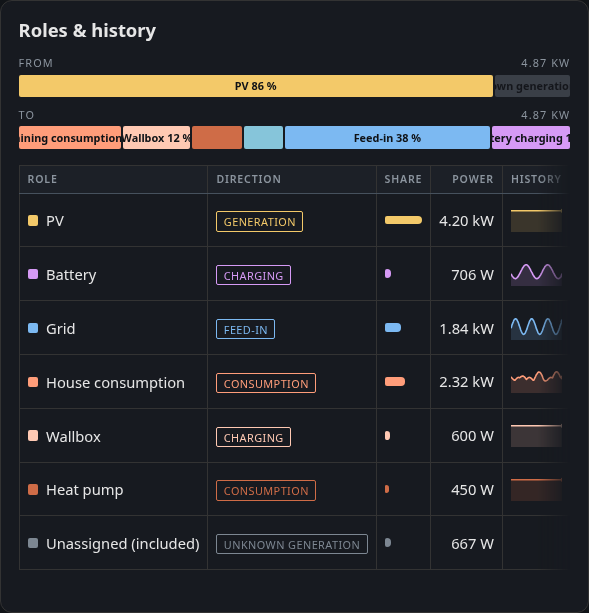Image resolution: width=589 pixels, height=613 pixels.
Task: Click the SHARE column header
Action: pyautogui.click(x=403, y=179)
